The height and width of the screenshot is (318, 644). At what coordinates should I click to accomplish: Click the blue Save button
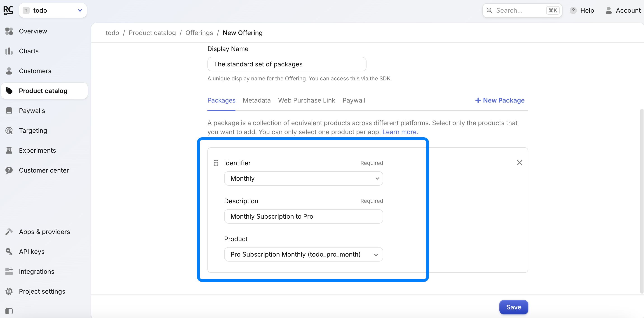coord(513,307)
